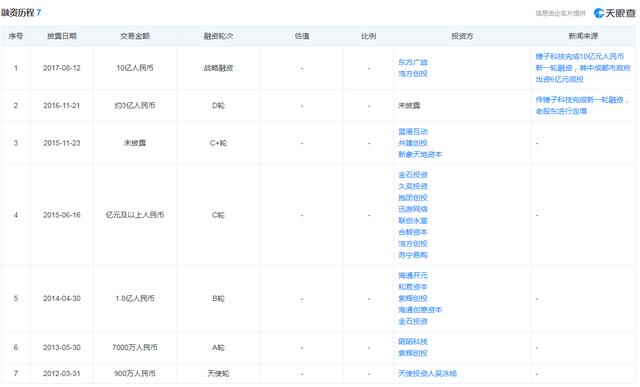This screenshot has height=387, width=640.
Task: Select the round cell A轮
Action: (x=218, y=347)
